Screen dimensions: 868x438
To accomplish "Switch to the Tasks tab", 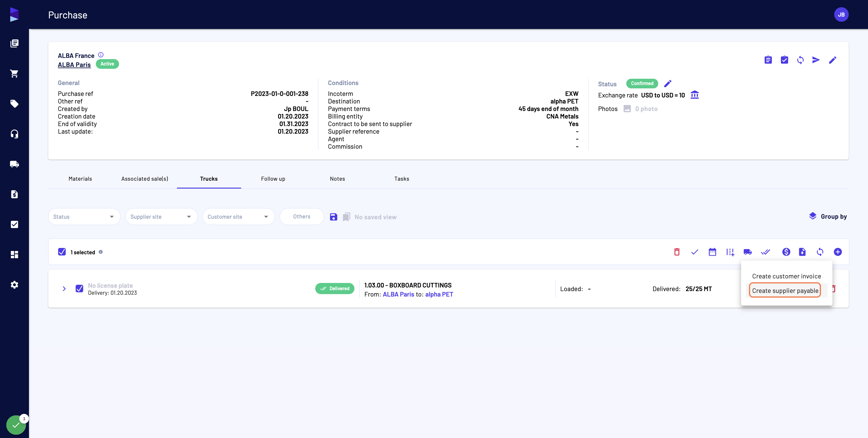I will tap(402, 179).
